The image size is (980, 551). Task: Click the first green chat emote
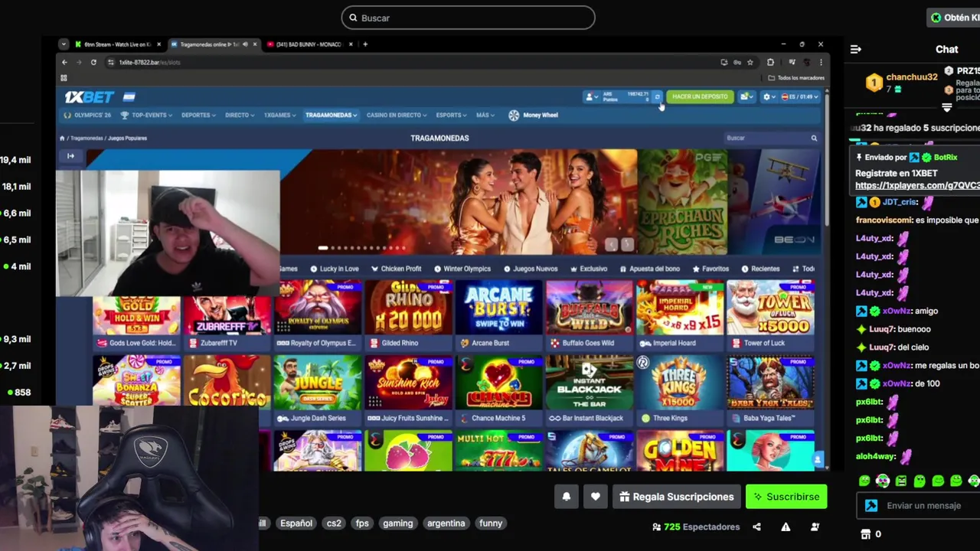(x=864, y=481)
